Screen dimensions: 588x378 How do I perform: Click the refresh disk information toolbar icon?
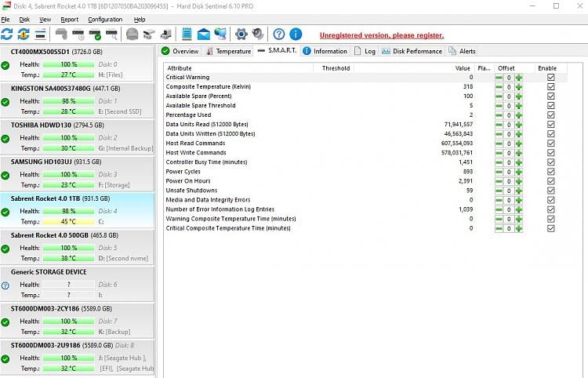tap(7, 35)
